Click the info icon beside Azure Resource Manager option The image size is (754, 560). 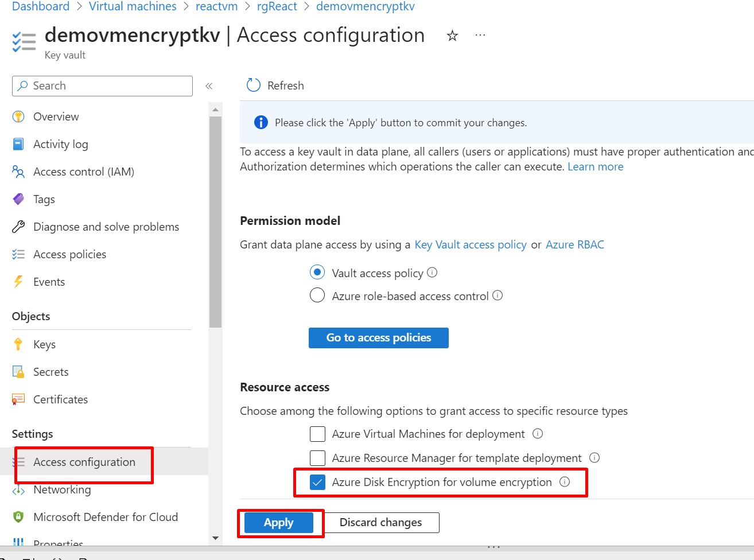[x=594, y=458]
